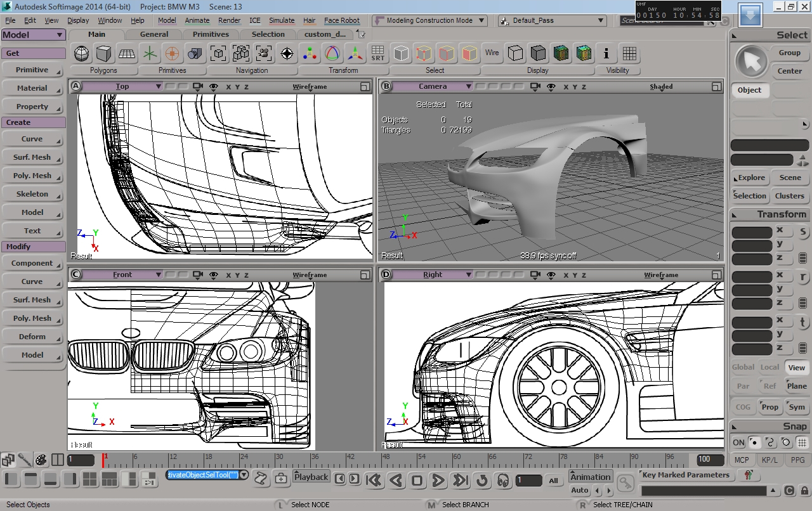Viewport: 812px width, 511px height.
Task: Click the null primitive asterisk icon
Action: pyautogui.click(x=150, y=53)
